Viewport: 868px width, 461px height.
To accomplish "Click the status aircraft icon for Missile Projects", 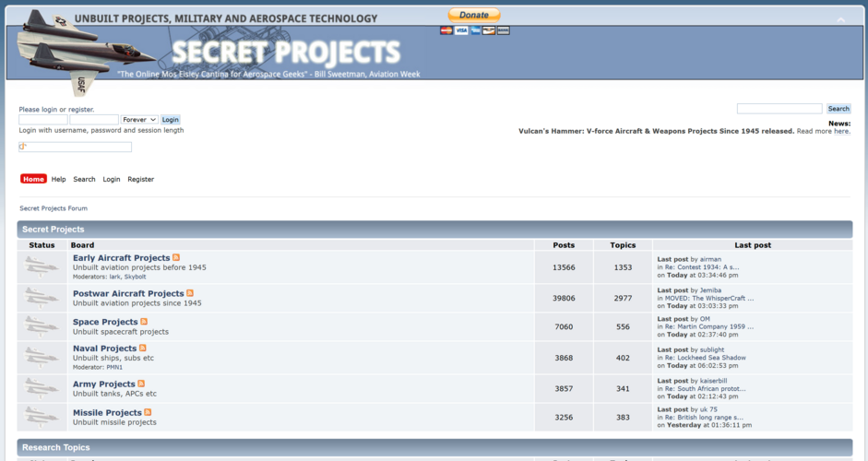I will pyautogui.click(x=42, y=418).
